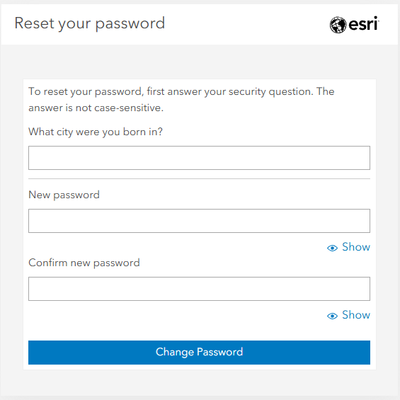Click the eye icon beside Confirm password Show
This screenshot has height=400, width=400.
click(332, 316)
